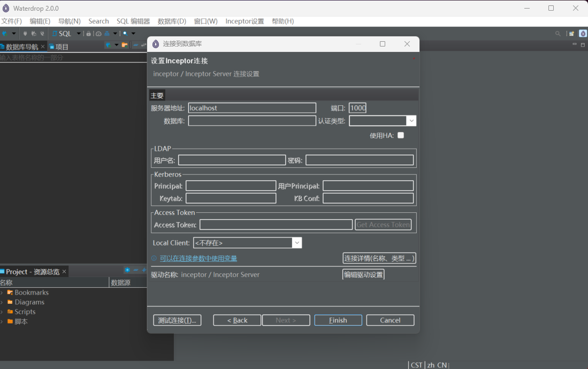Expand the Bookmarks tree node
The image size is (588, 369).
2,293
